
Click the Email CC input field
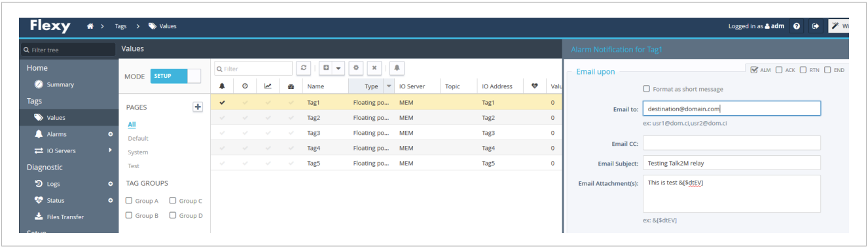732,143
